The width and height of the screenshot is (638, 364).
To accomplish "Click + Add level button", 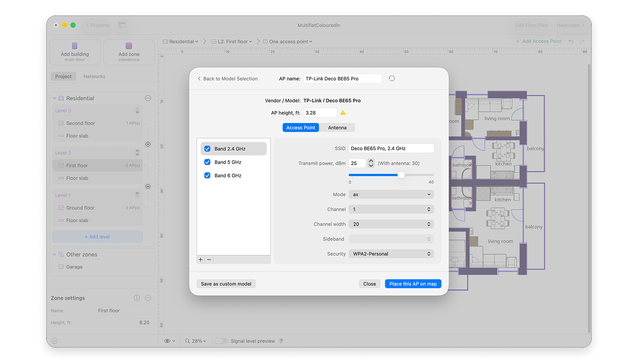I will (x=97, y=237).
